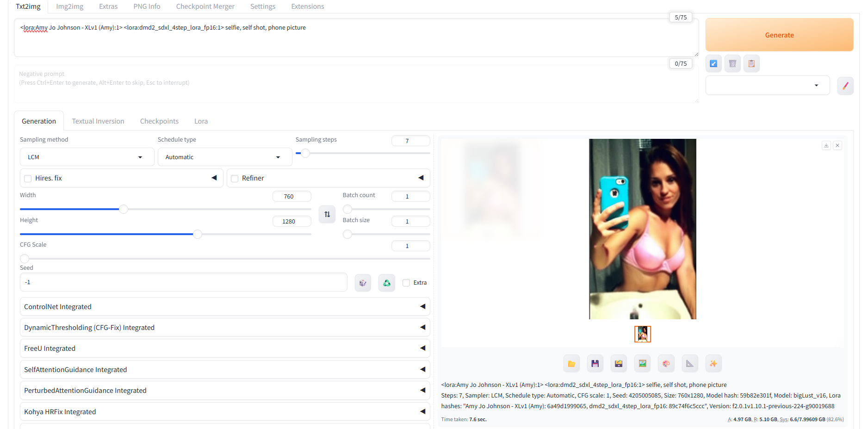Open the Extras tab
868x429 pixels.
pos(108,6)
